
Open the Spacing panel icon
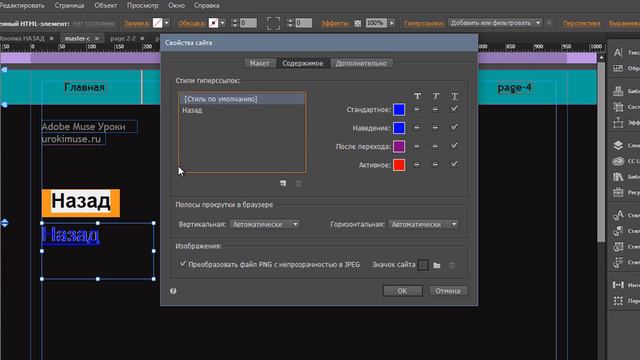tap(618, 285)
